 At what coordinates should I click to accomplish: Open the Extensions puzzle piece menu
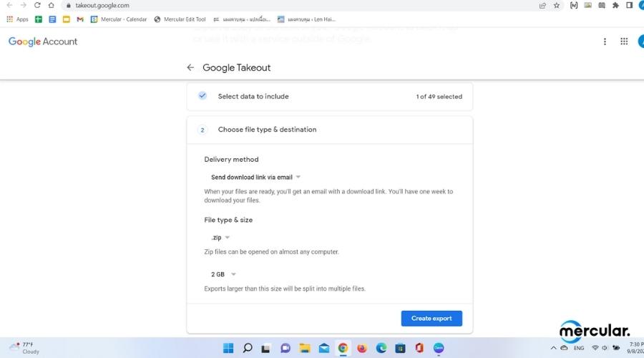point(615,5)
